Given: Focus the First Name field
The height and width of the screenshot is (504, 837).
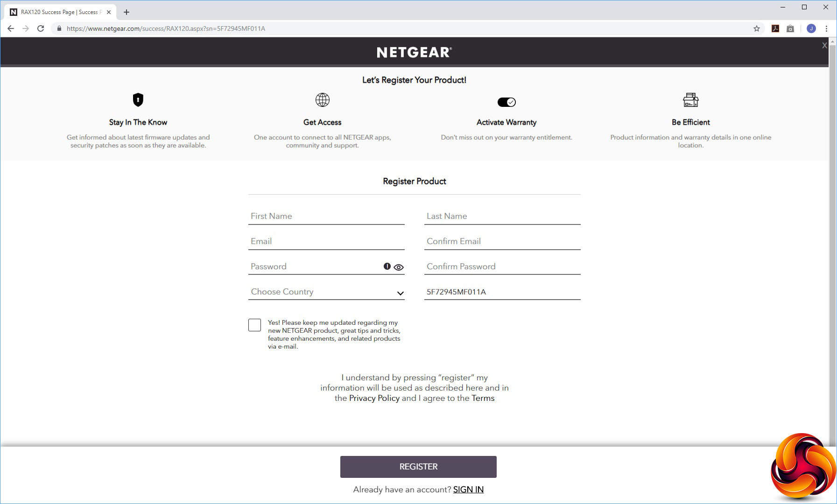Looking at the screenshot, I should coord(326,216).
